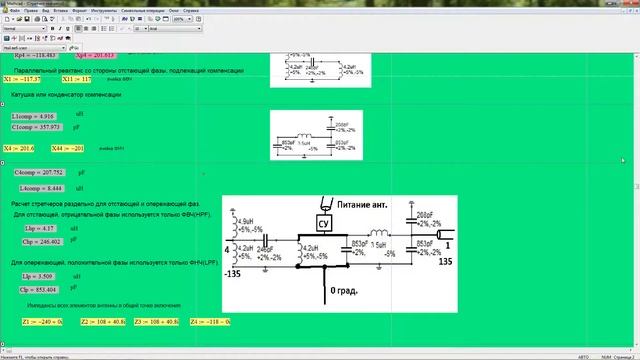This screenshot has width=640, height=360.
Task: Open a file with the Open icon
Action: tap(20, 19)
